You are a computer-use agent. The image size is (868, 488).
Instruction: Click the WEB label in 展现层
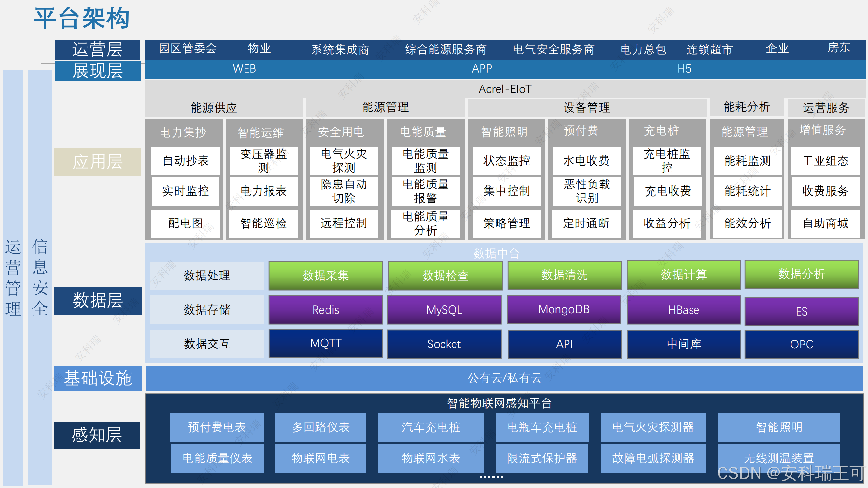[x=244, y=69]
